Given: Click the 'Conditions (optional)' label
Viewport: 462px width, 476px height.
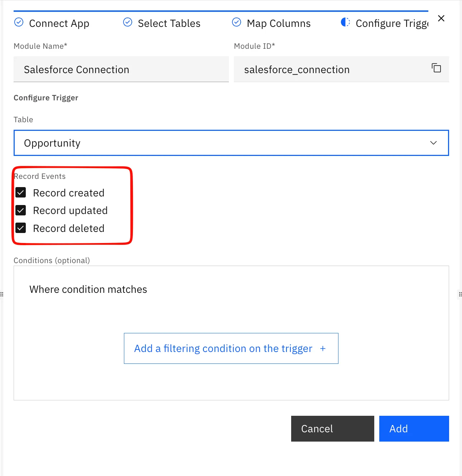Looking at the screenshot, I should point(52,261).
